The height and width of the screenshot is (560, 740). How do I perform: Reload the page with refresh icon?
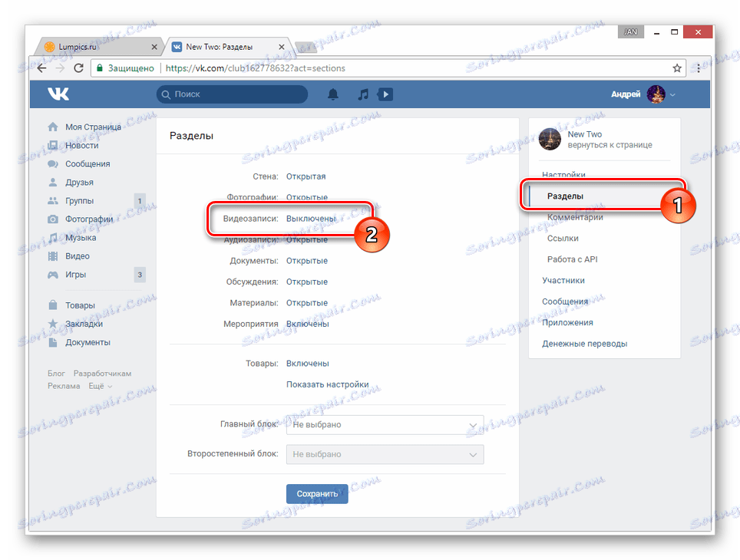(79, 68)
